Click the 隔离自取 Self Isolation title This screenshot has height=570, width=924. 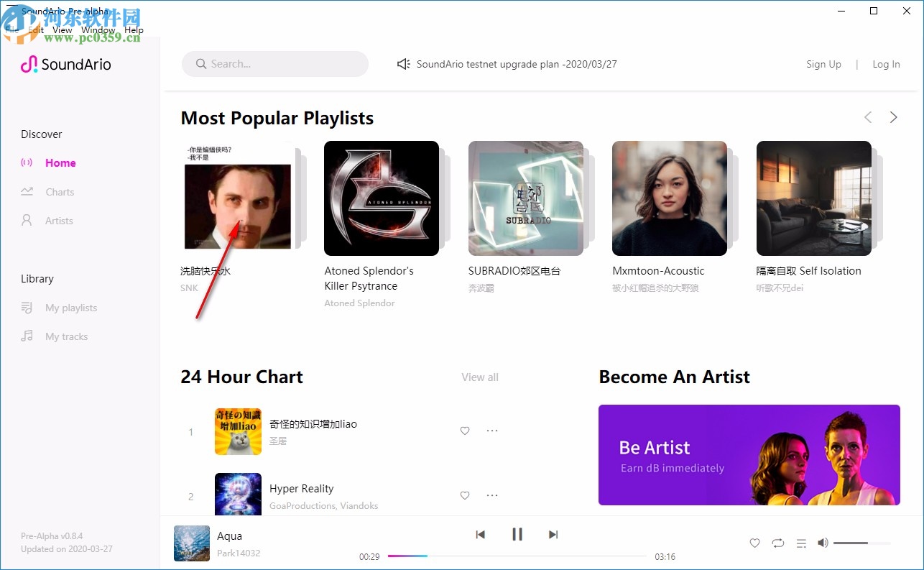[808, 271]
